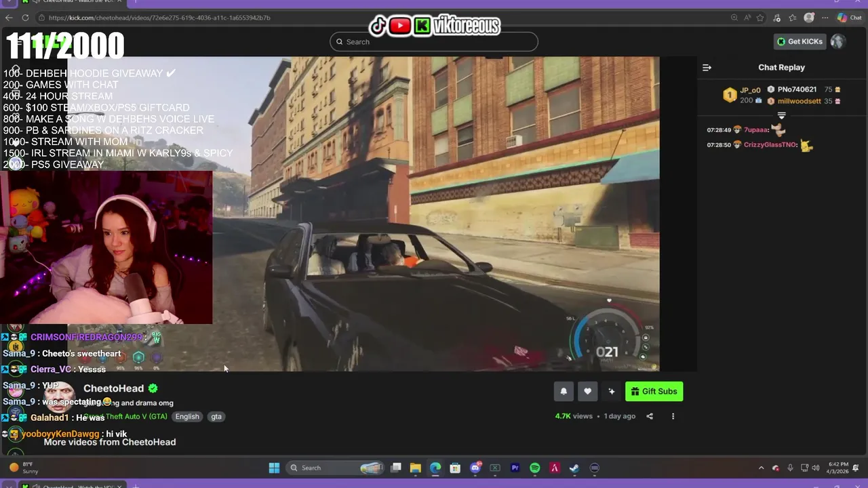Open the Windows Start menu
Viewport: 868px width, 488px height.
coord(274,468)
